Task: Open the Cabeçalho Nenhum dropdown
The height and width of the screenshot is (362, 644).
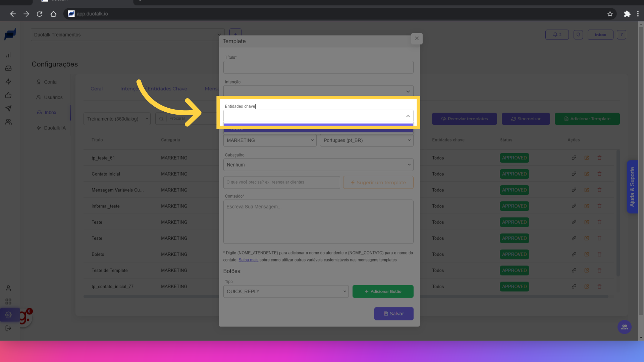Action: click(318, 165)
